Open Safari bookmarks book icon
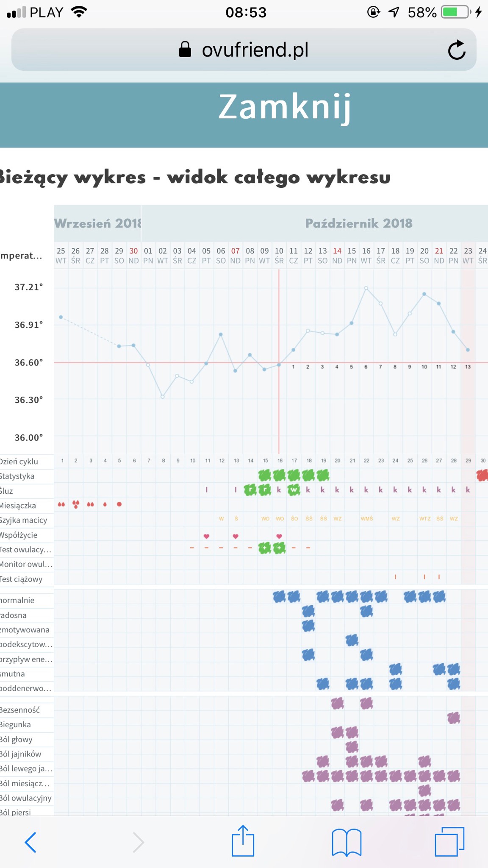Screen dimensions: 488x868 [347, 842]
